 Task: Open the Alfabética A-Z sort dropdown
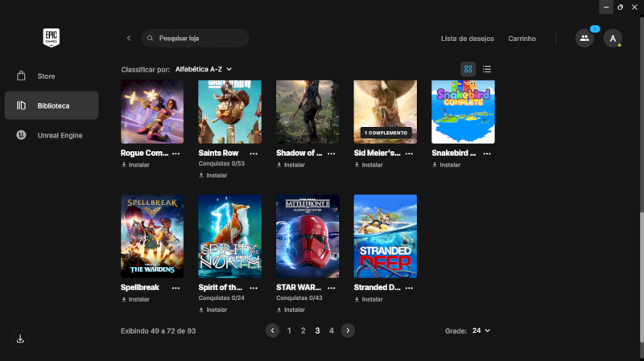[204, 69]
